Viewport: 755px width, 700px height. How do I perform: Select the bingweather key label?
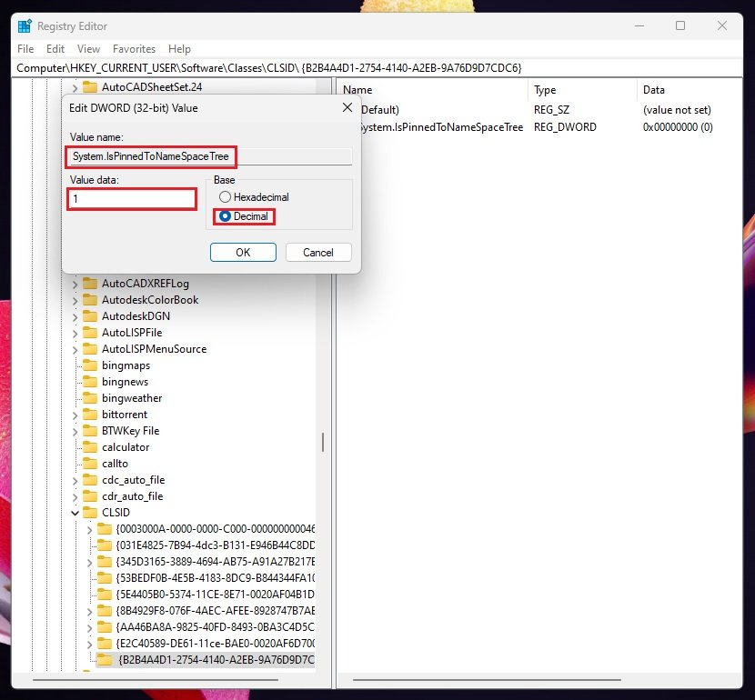(x=132, y=398)
